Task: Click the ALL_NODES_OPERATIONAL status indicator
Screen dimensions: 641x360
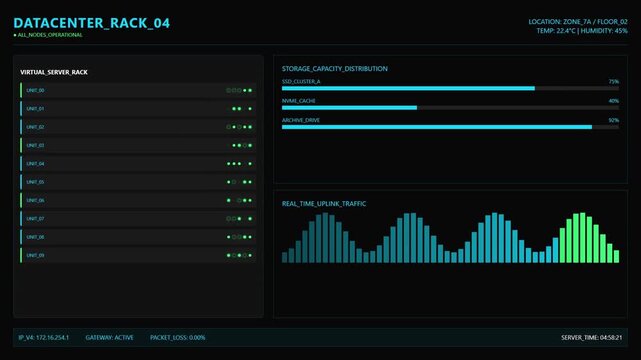Action: point(48,35)
